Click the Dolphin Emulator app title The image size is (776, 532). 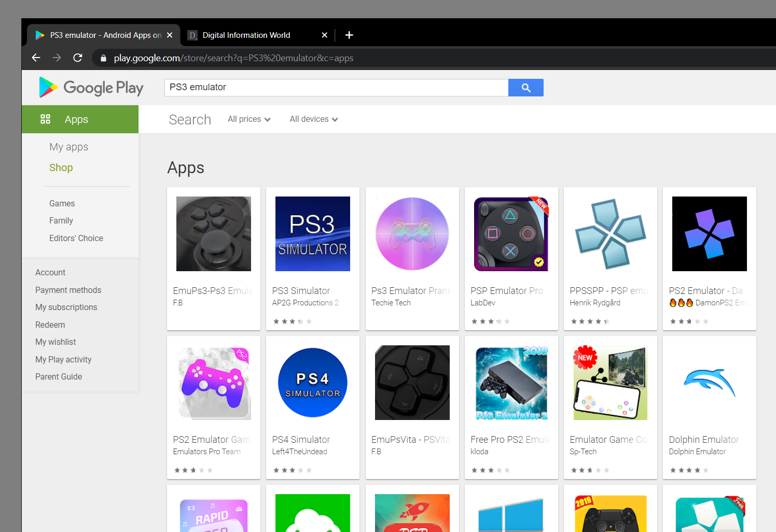pos(704,440)
